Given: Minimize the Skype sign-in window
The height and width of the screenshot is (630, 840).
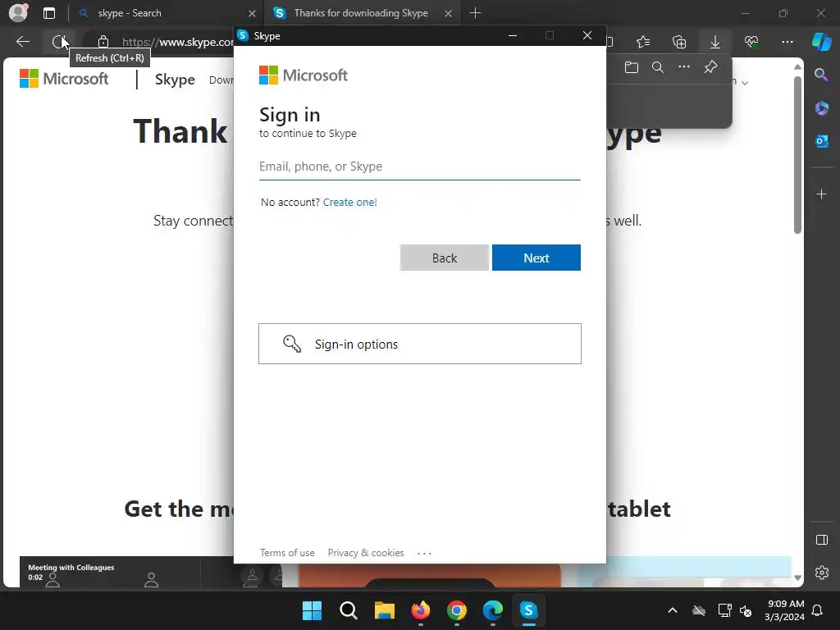Looking at the screenshot, I should (513, 35).
